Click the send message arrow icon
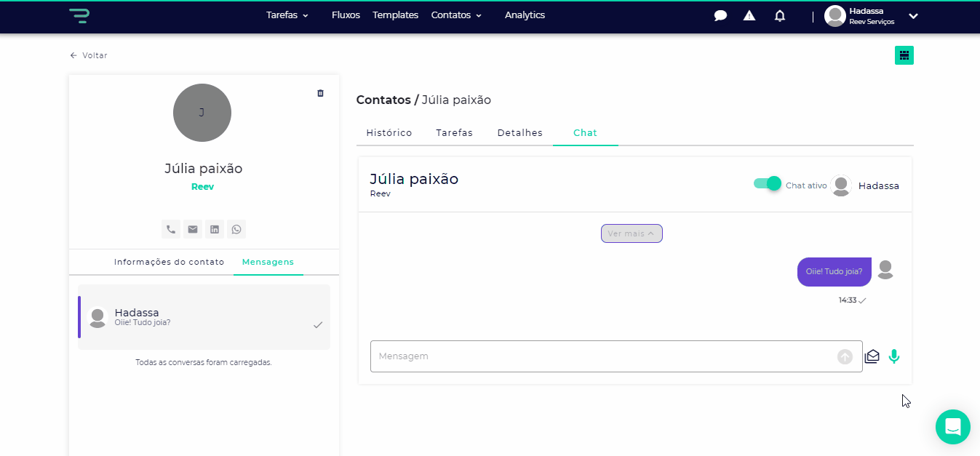The height and width of the screenshot is (456, 980). pyautogui.click(x=845, y=356)
